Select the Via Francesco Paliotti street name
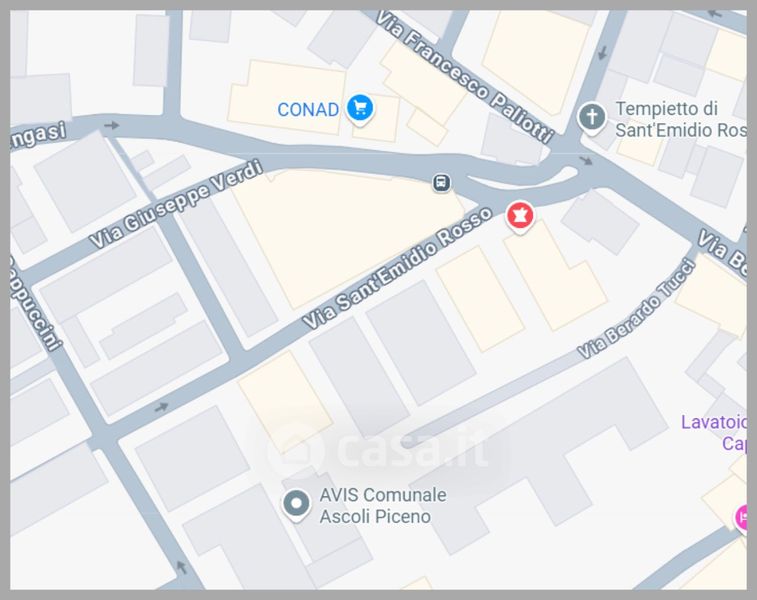Image resolution: width=757 pixels, height=600 pixels. pyautogui.click(x=464, y=77)
